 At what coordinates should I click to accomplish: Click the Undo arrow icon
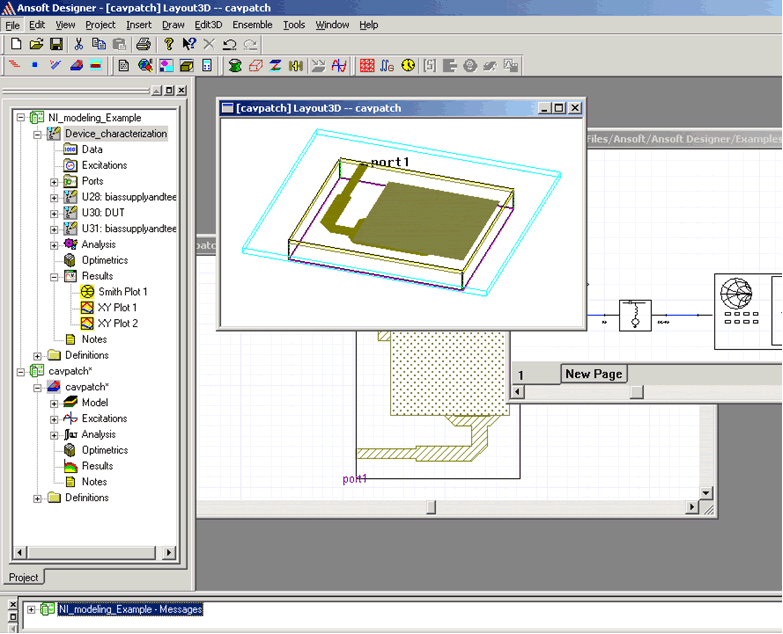click(x=229, y=44)
